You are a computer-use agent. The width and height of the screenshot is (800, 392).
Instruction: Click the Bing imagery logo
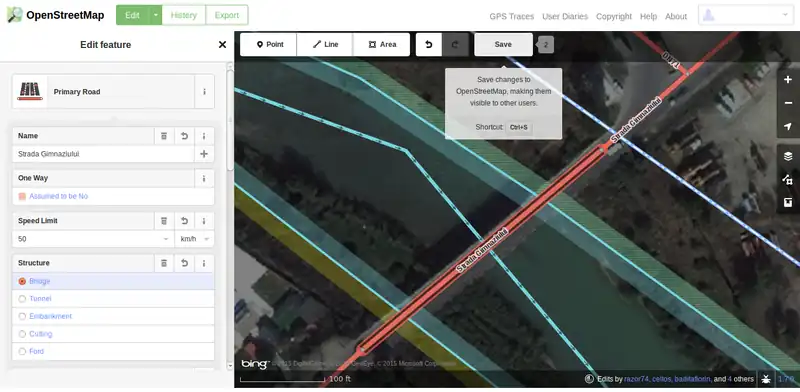(x=255, y=364)
